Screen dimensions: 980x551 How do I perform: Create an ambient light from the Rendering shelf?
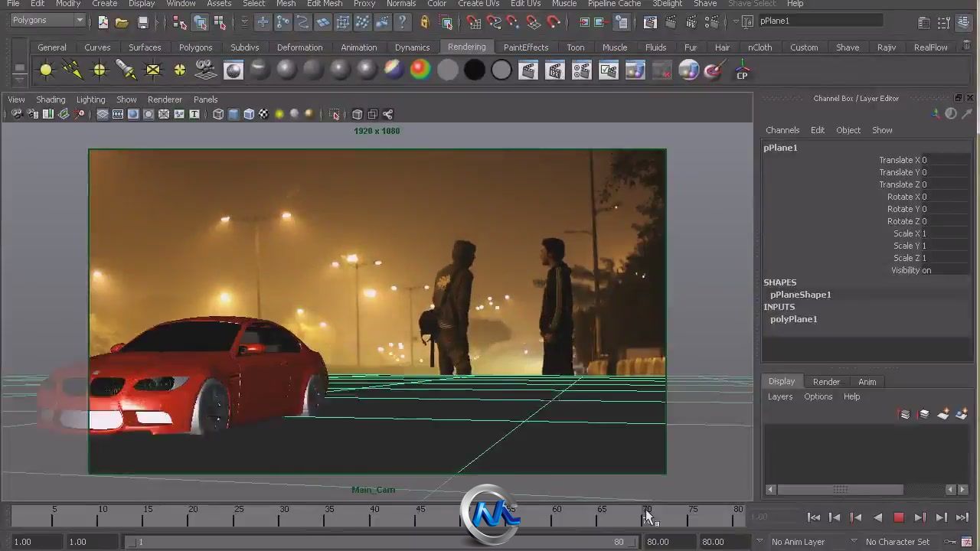tap(46, 70)
